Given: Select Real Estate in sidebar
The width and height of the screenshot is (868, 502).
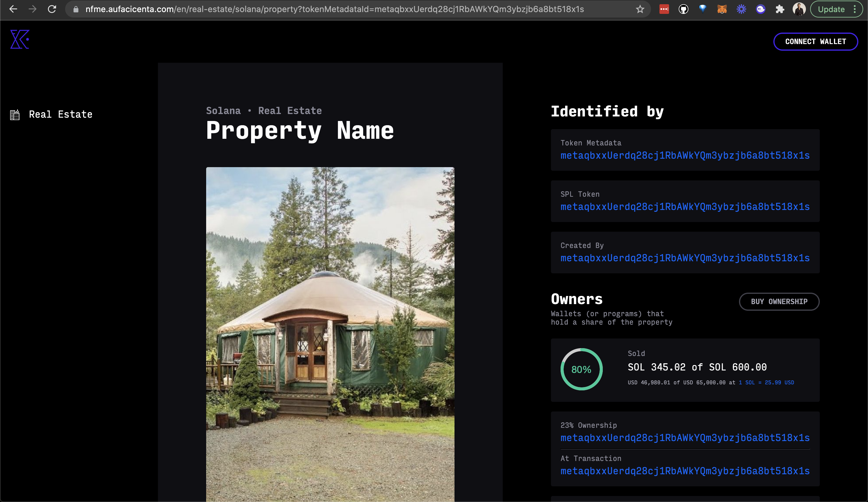Looking at the screenshot, I should click(61, 114).
